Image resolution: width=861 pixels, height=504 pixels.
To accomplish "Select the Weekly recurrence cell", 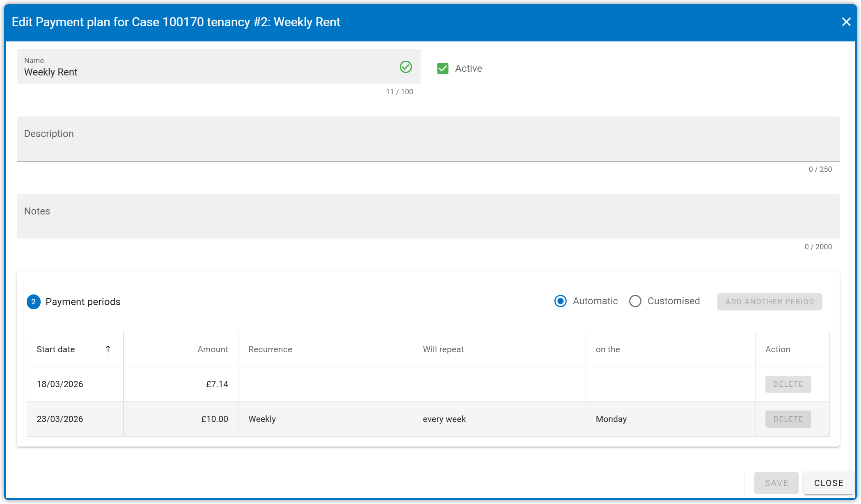I will [x=262, y=419].
